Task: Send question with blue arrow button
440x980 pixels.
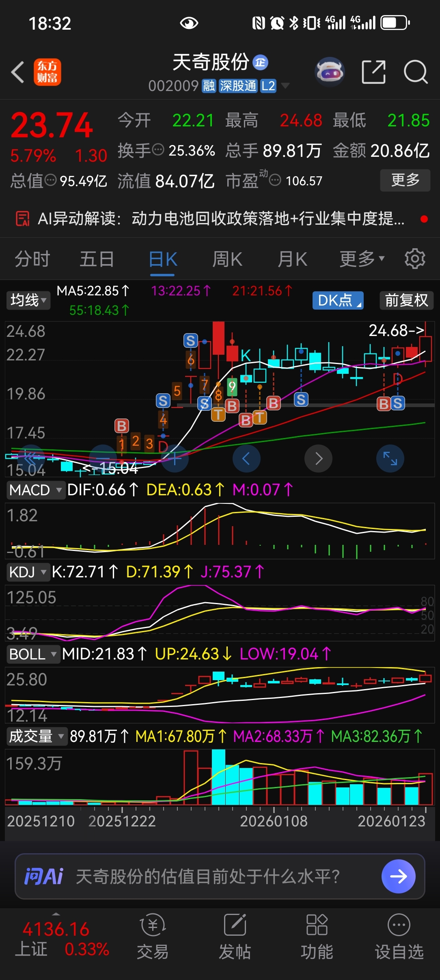Action: click(398, 876)
